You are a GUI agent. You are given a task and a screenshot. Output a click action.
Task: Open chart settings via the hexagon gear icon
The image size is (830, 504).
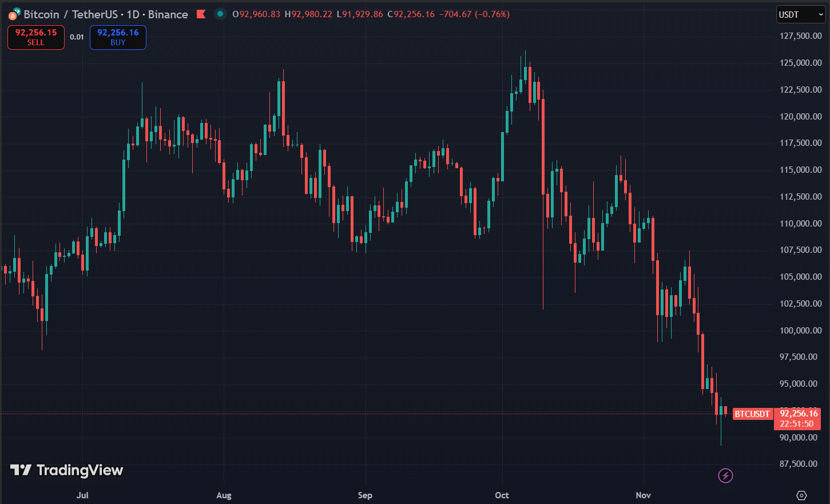click(x=800, y=494)
